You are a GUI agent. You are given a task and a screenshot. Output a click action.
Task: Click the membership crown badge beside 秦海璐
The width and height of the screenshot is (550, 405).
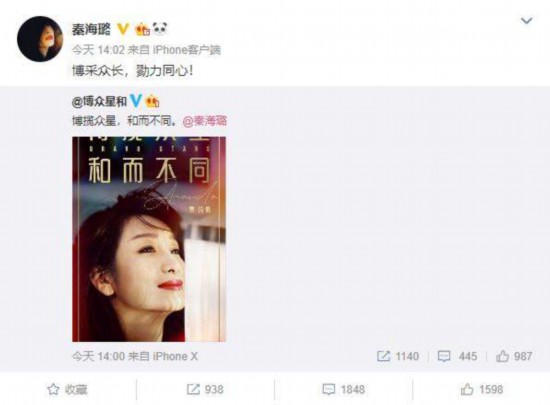[x=143, y=29]
